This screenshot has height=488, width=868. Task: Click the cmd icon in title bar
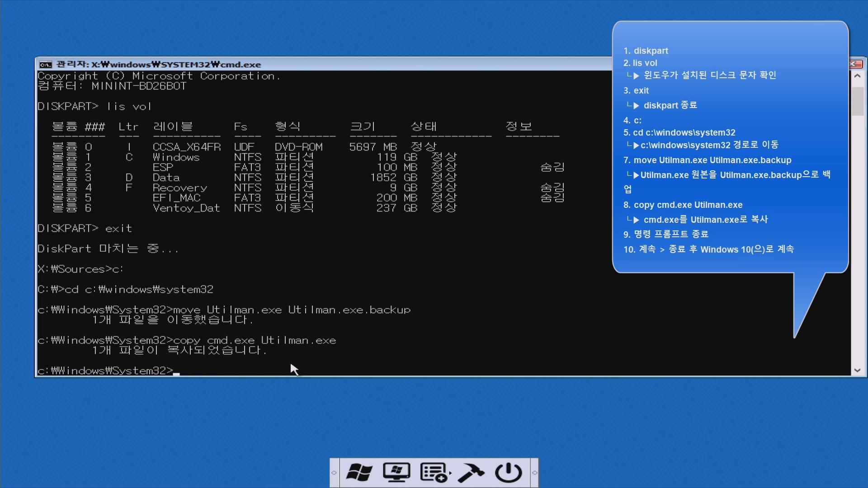point(46,64)
